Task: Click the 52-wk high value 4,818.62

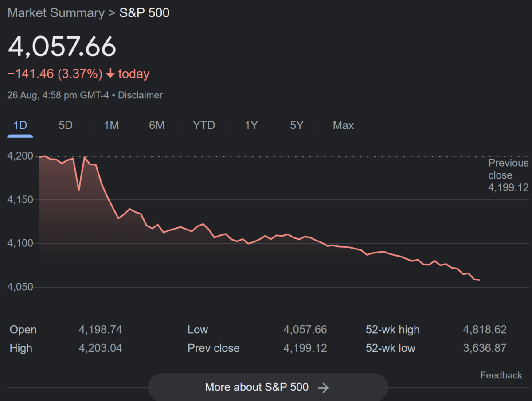Action: click(x=485, y=330)
